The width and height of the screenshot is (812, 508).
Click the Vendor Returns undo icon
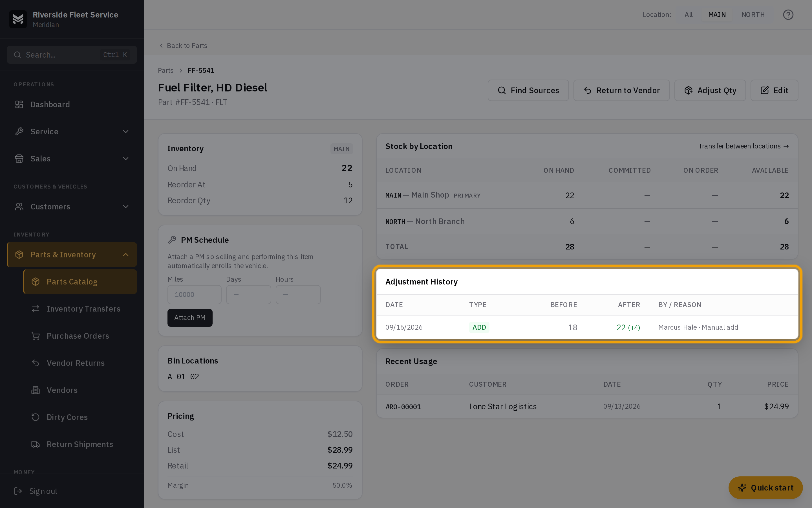coord(36,363)
